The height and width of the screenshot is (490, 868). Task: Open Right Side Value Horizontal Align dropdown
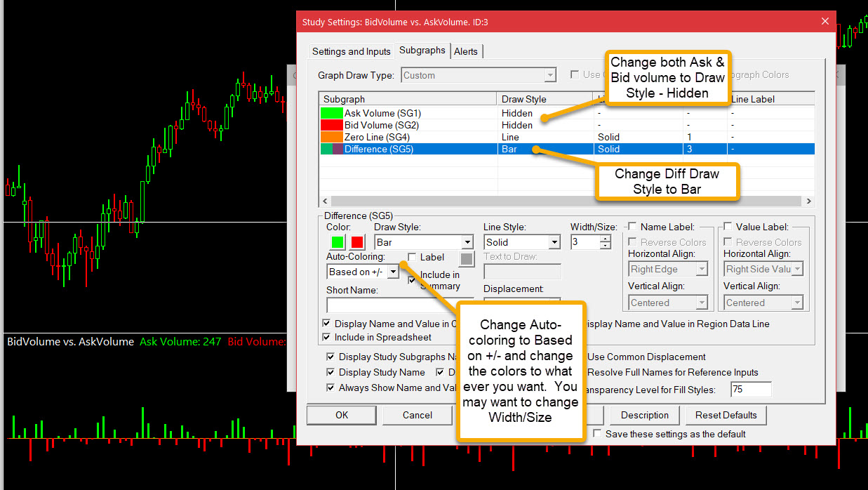pos(763,269)
